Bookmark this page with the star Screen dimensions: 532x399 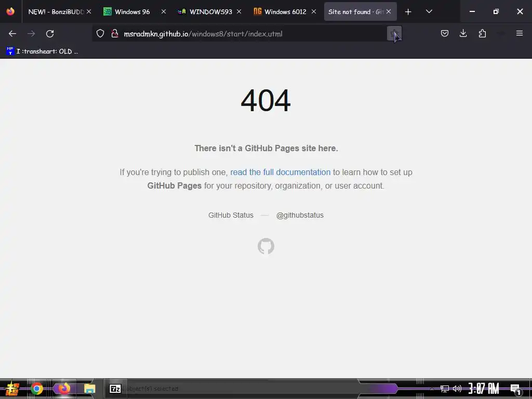tap(394, 34)
